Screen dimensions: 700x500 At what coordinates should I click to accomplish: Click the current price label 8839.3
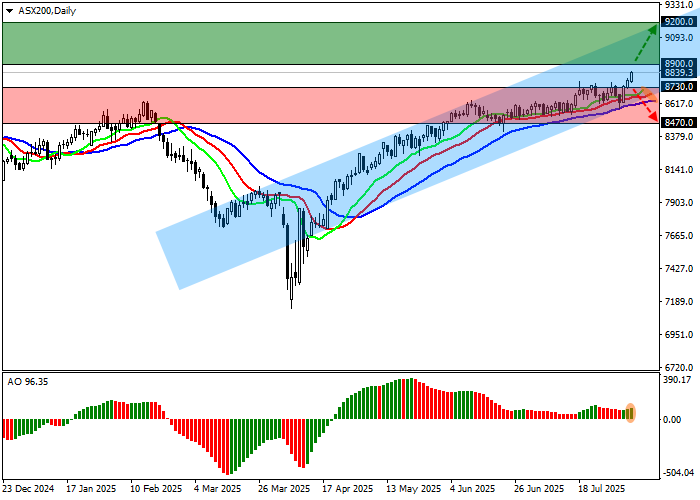click(679, 73)
